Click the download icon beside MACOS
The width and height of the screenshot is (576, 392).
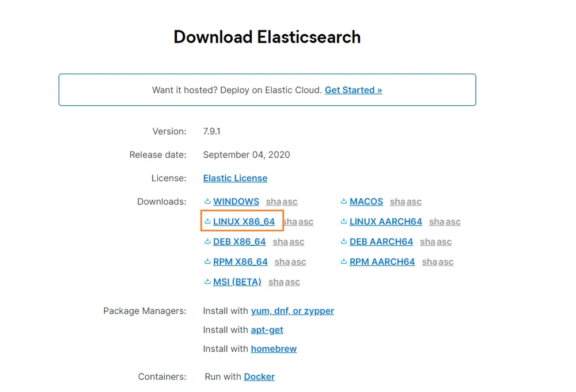pyautogui.click(x=344, y=201)
